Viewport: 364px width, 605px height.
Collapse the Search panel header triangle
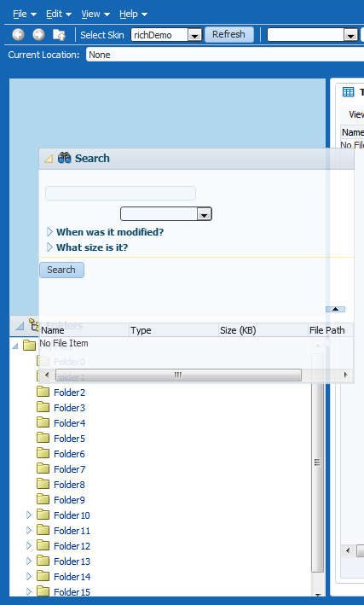pyautogui.click(x=49, y=159)
